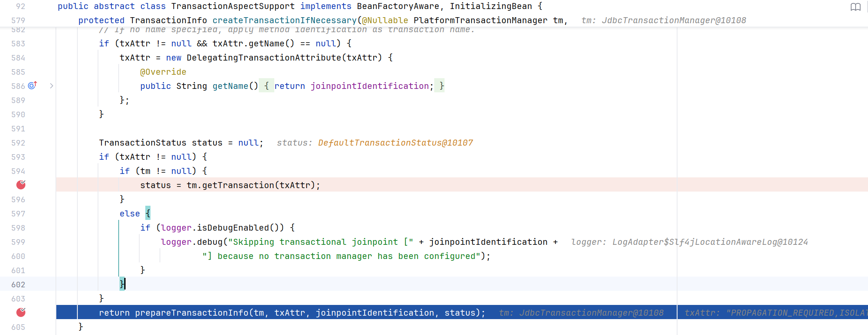
Task: Click txAttr != null condition on line 593
Action: pos(156,157)
